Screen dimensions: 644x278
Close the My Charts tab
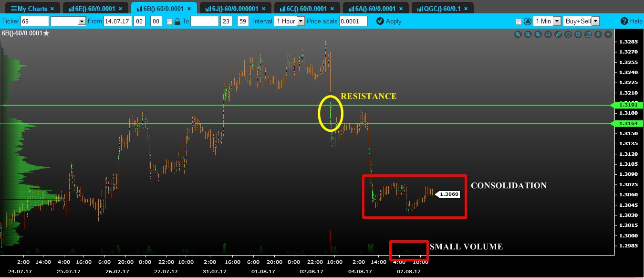[52, 9]
